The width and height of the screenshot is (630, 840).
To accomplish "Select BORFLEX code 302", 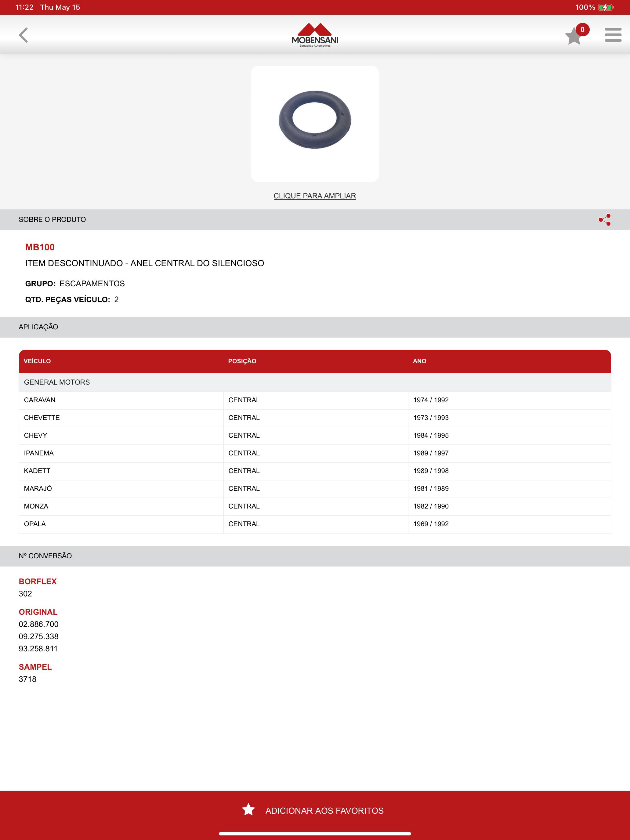I will coord(25,594).
